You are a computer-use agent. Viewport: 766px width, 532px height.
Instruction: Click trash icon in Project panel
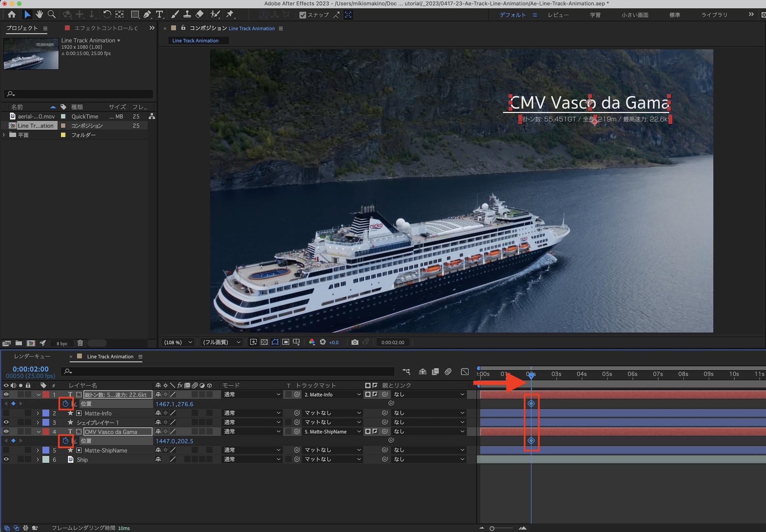click(x=80, y=343)
